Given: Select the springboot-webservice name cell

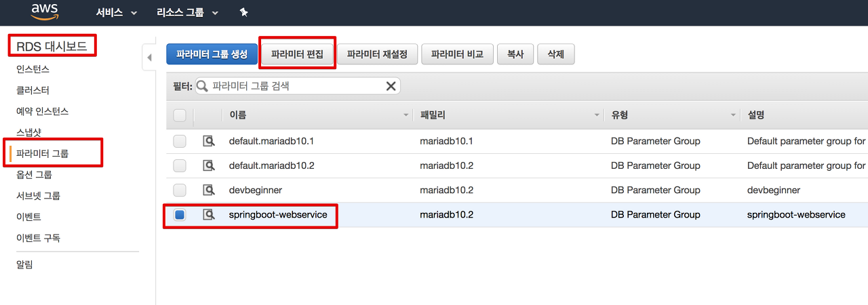Looking at the screenshot, I should pyautogui.click(x=278, y=214).
